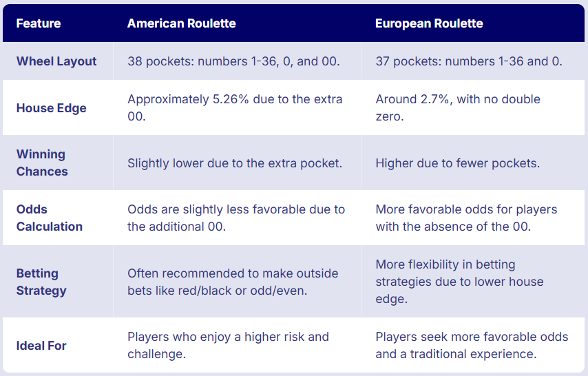Select the Winning Chances row label
This screenshot has width=588, height=376.
point(42,163)
